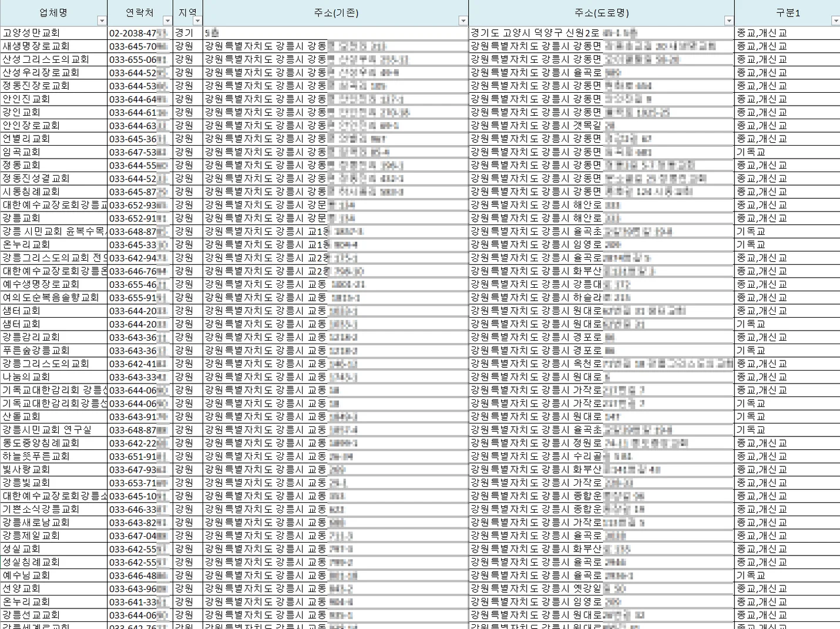Select the 강릉시민교회 연구실 cell

tap(53, 429)
